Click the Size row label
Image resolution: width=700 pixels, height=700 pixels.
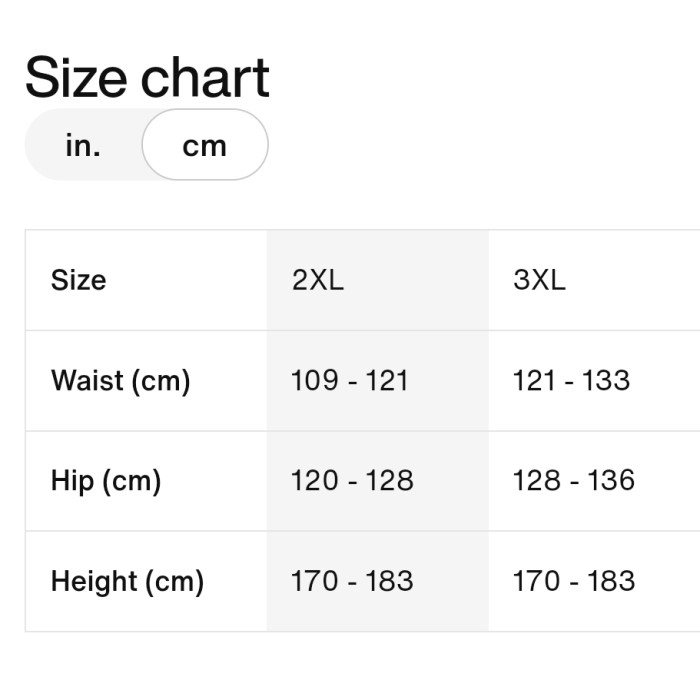pos(79,280)
